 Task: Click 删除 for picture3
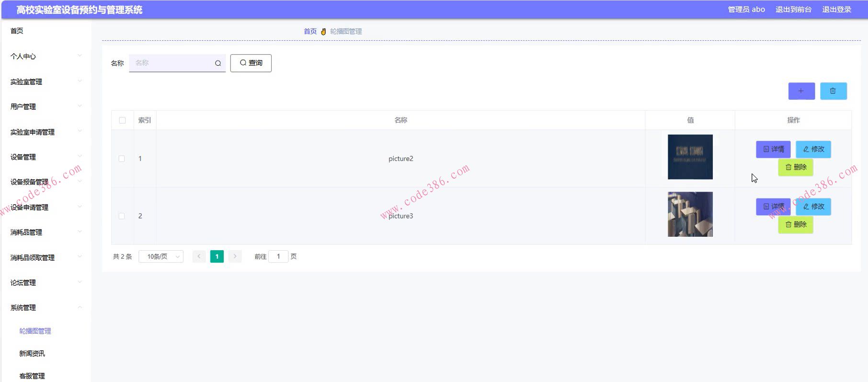796,224
